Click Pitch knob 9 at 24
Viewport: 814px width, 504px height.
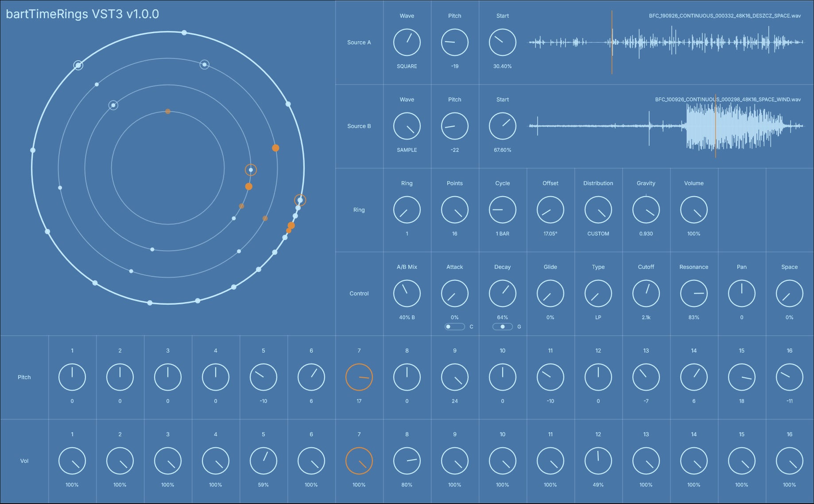coord(454,377)
